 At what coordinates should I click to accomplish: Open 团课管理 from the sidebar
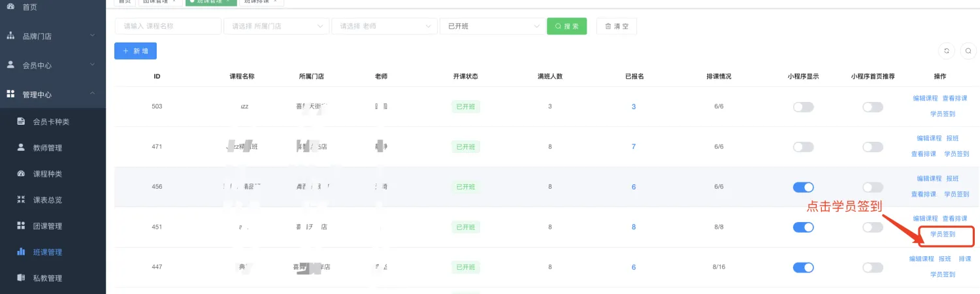point(47,226)
